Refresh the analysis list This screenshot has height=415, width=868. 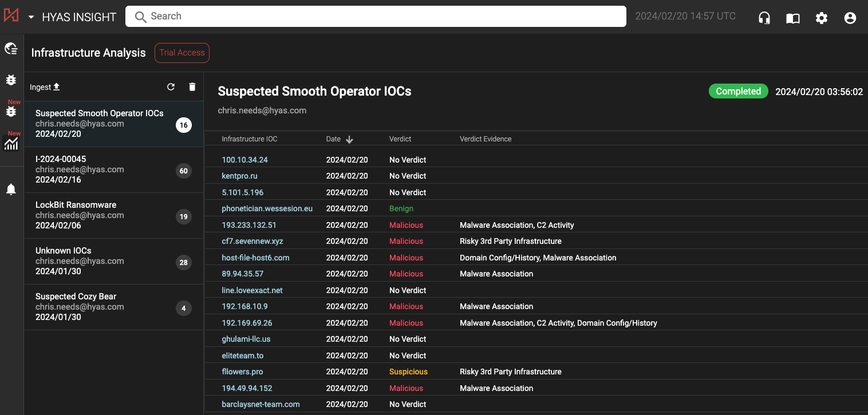coord(171,87)
